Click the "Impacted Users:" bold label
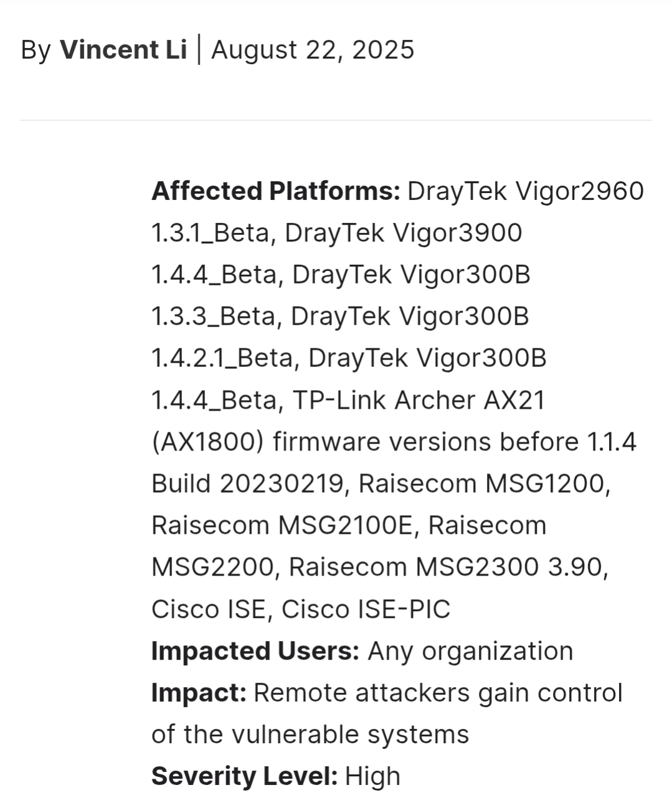 (x=255, y=651)
